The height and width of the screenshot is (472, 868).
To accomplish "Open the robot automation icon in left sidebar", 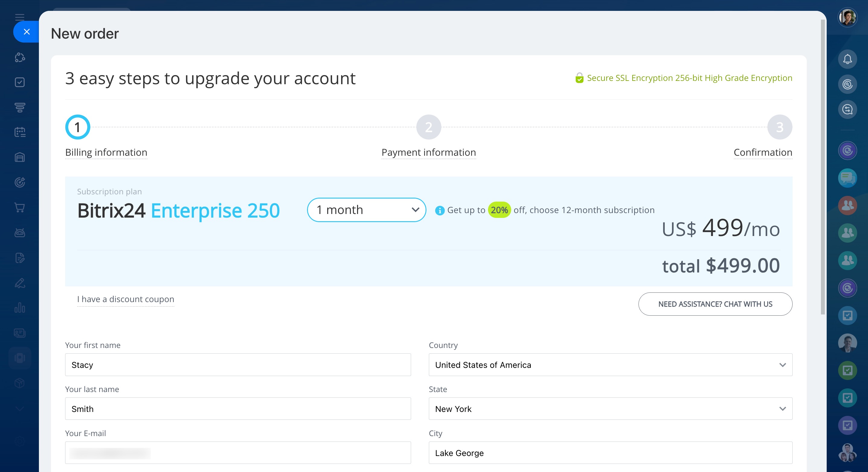I will [20, 233].
